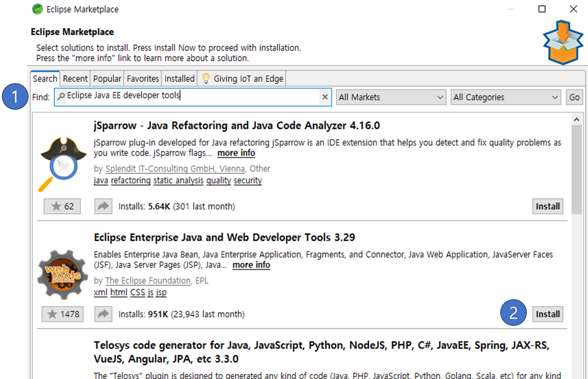The height and width of the screenshot is (379, 588).
Task: Click the js tag link
Action: tap(150, 292)
